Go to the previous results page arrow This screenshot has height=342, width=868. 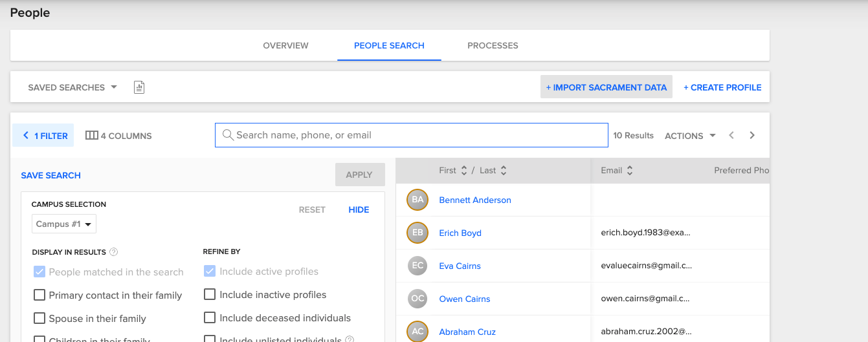(x=731, y=136)
